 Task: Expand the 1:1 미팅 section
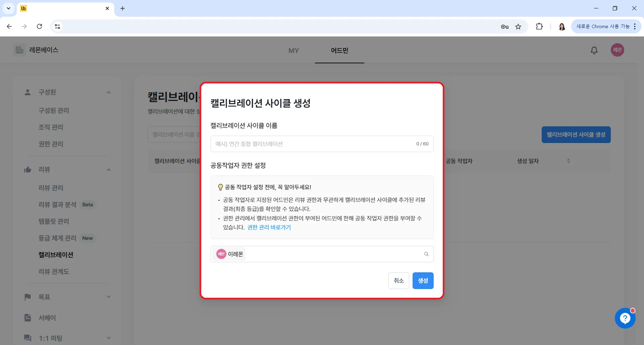pyautogui.click(x=108, y=338)
